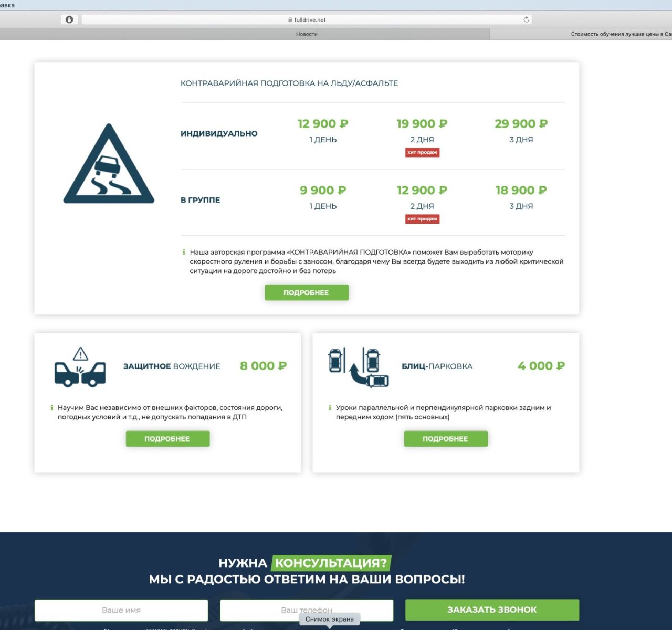
Task: Click the fulldrive.net address bar
Action: click(310, 20)
